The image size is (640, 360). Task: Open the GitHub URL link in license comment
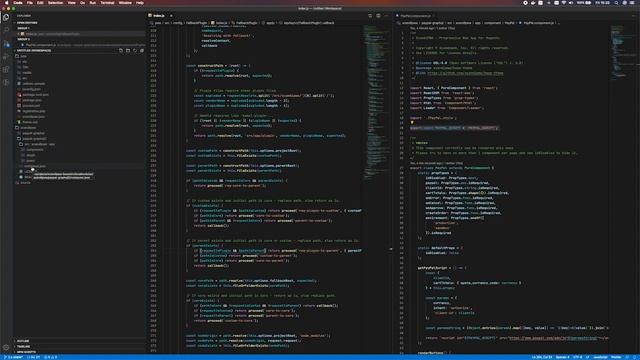click(x=465, y=73)
